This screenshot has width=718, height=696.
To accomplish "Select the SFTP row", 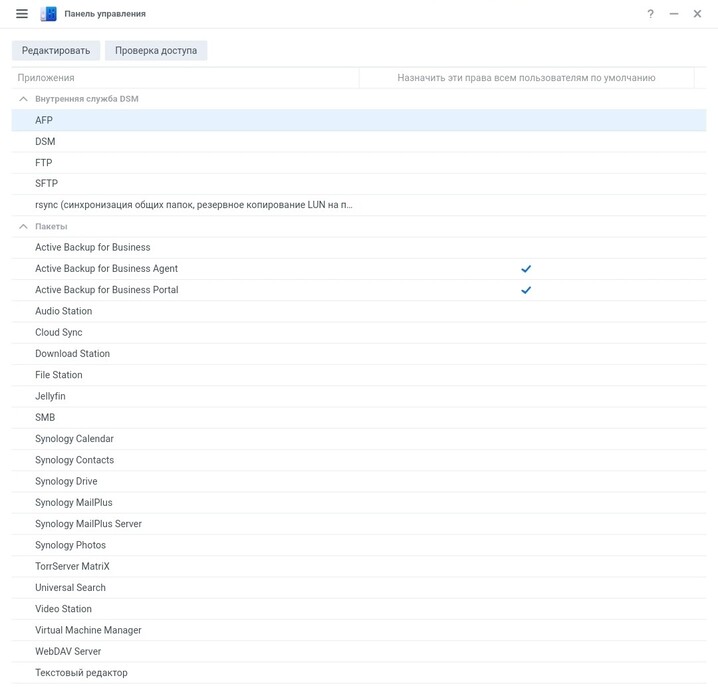I will pyautogui.click(x=359, y=184).
